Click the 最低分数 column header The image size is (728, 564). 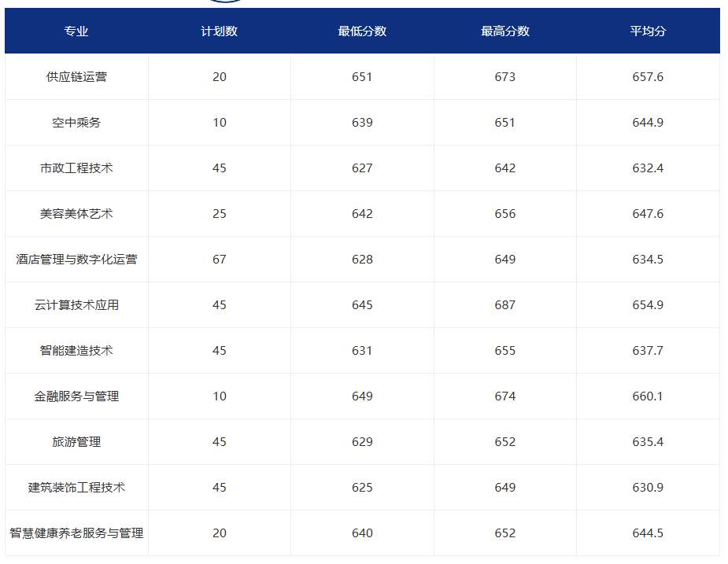[361, 31]
